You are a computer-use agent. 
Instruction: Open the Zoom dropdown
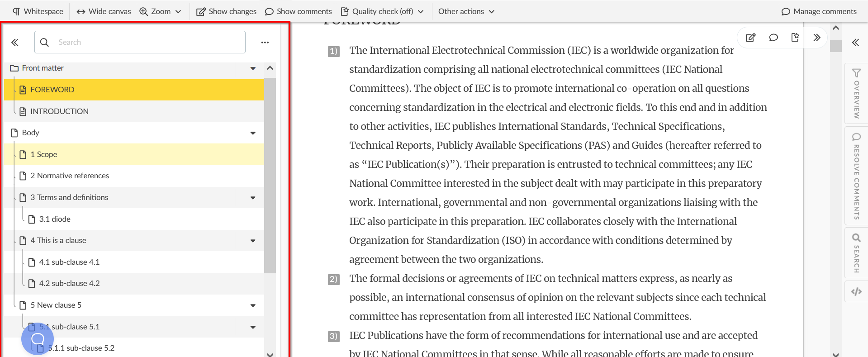(x=160, y=11)
